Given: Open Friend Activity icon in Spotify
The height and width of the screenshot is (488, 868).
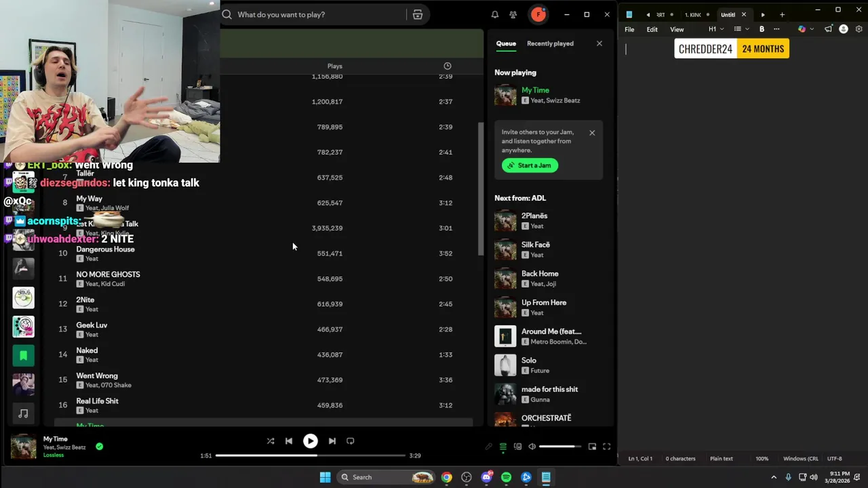Looking at the screenshot, I should click(513, 14).
